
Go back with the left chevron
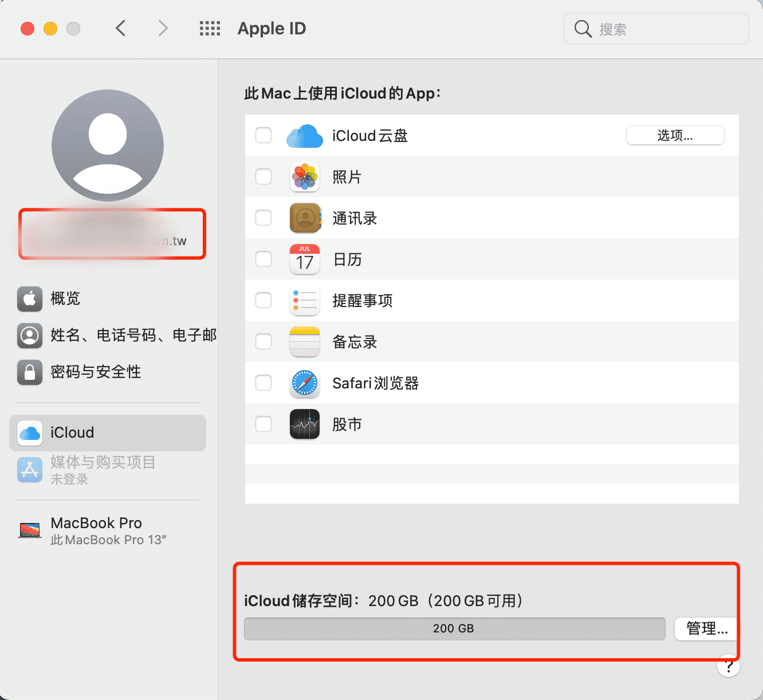(x=120, y=29)
